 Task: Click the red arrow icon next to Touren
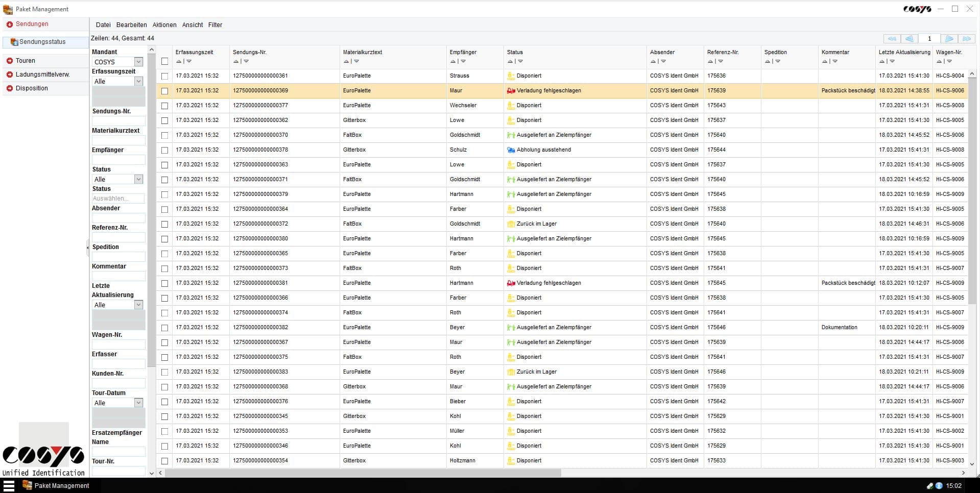point(9,60)
